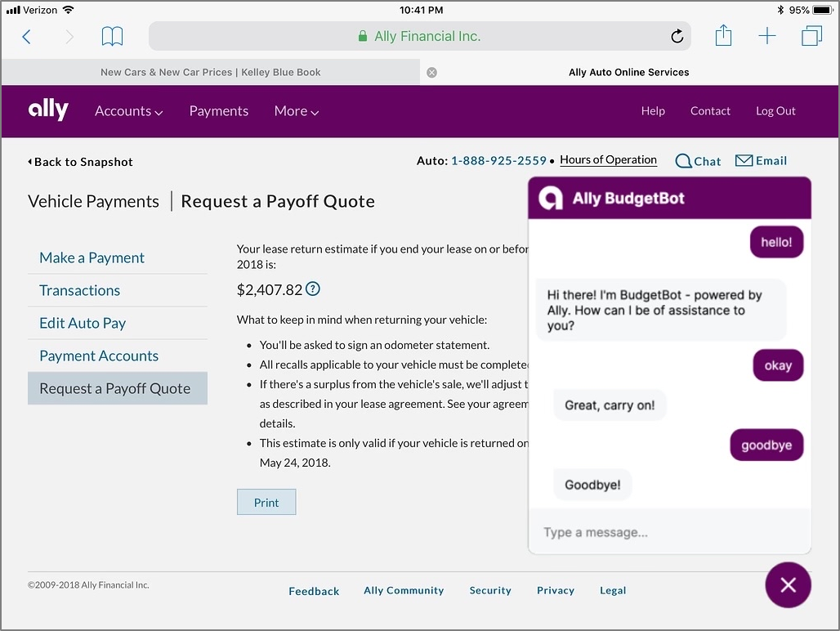This screenshot has height=631, width=840.
Task: Select Edit Auto Pay in the sidebar
Action: pos(83,323)
